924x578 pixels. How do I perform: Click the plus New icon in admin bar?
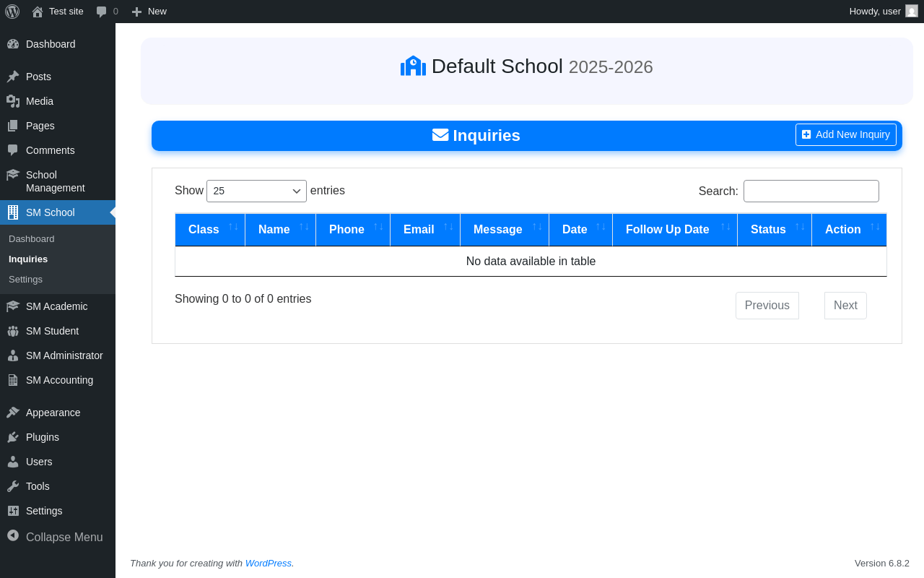tap(136, 12)
